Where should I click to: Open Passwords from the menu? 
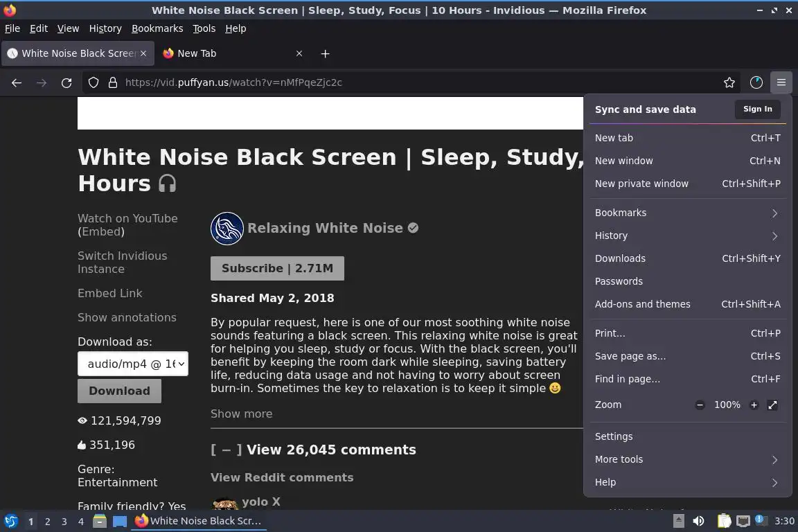pos(687,281)
